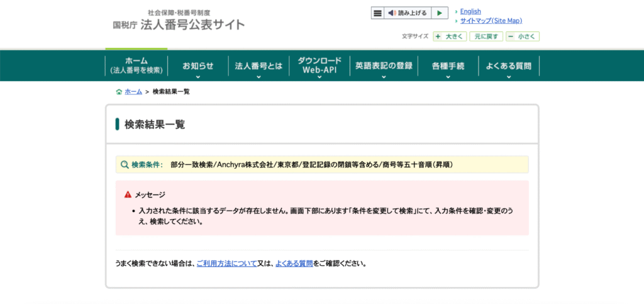Open the お知らせ menu

198,65
